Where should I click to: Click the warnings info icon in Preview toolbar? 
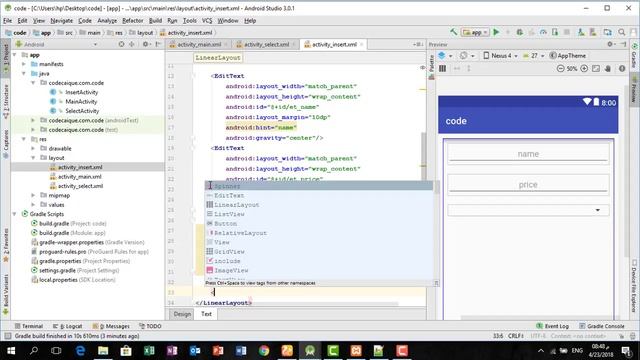(622, 69)
